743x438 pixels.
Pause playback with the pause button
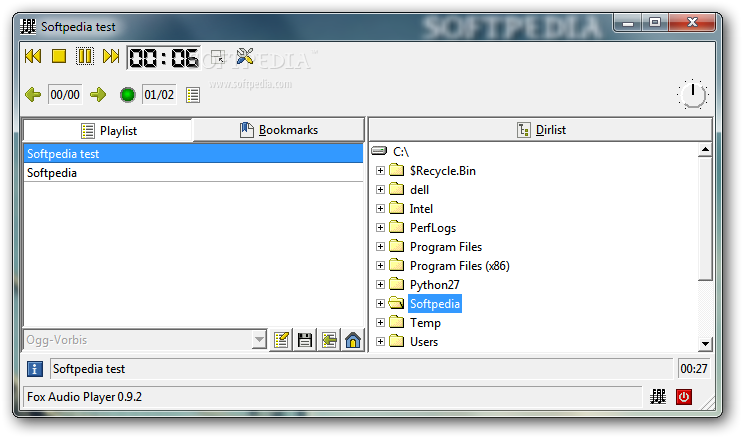pyautogui.click(x=85, y=56)
